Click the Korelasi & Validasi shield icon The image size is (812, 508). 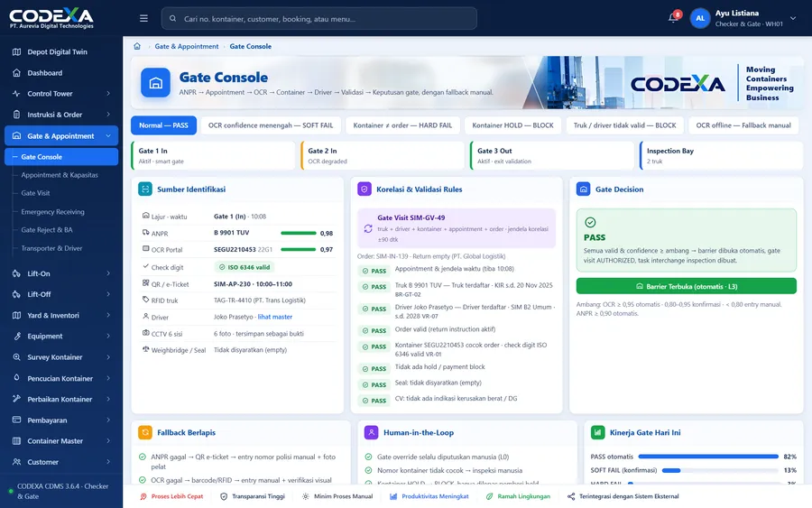pos(364,189)
